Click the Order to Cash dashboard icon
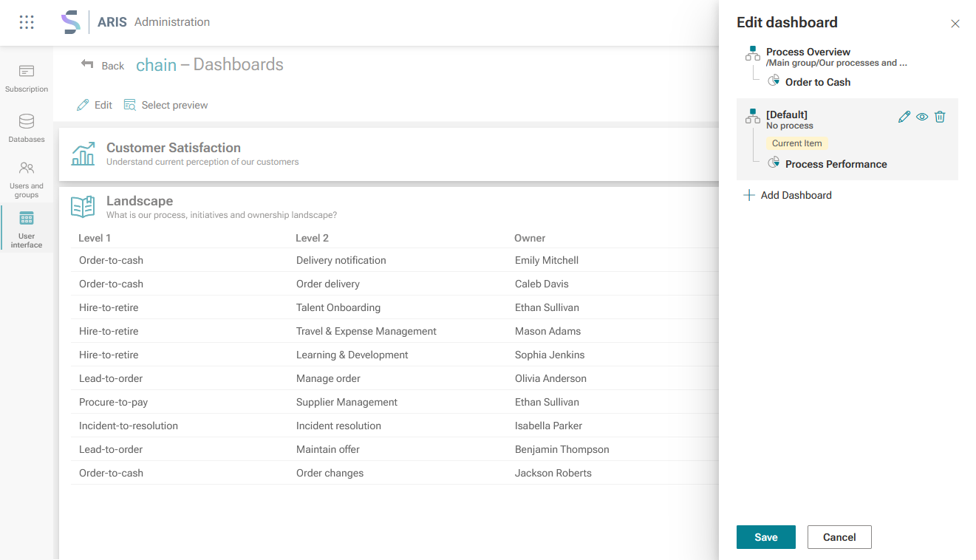Screen dimensions: 976x560 pos(774,81)
